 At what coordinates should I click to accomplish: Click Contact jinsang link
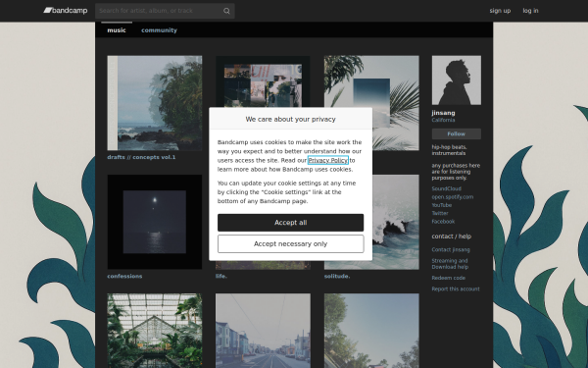[451, 249]
